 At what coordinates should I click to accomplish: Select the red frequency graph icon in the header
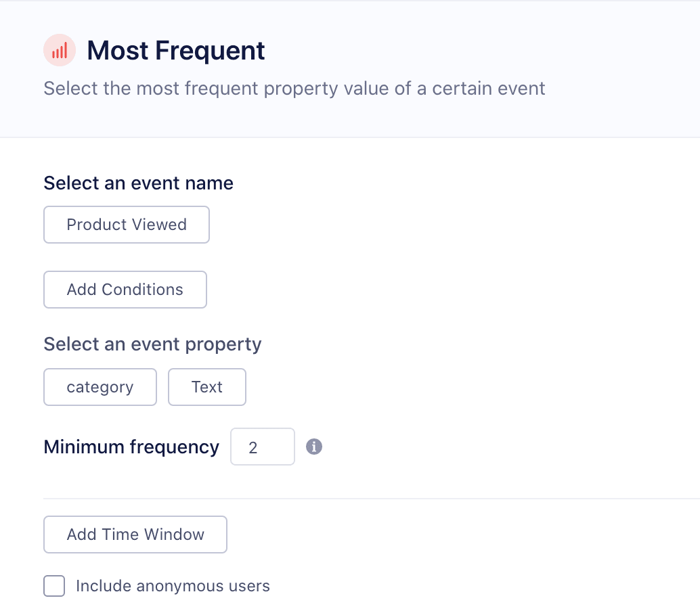[x=59, y=50]
